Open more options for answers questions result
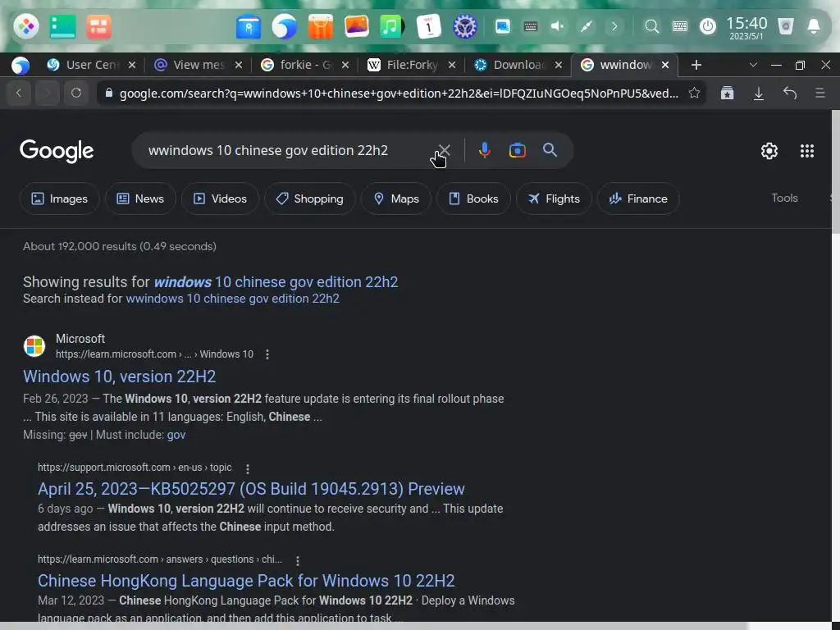The height and width of the screenshot is (630, 840). tap(298, 560)
